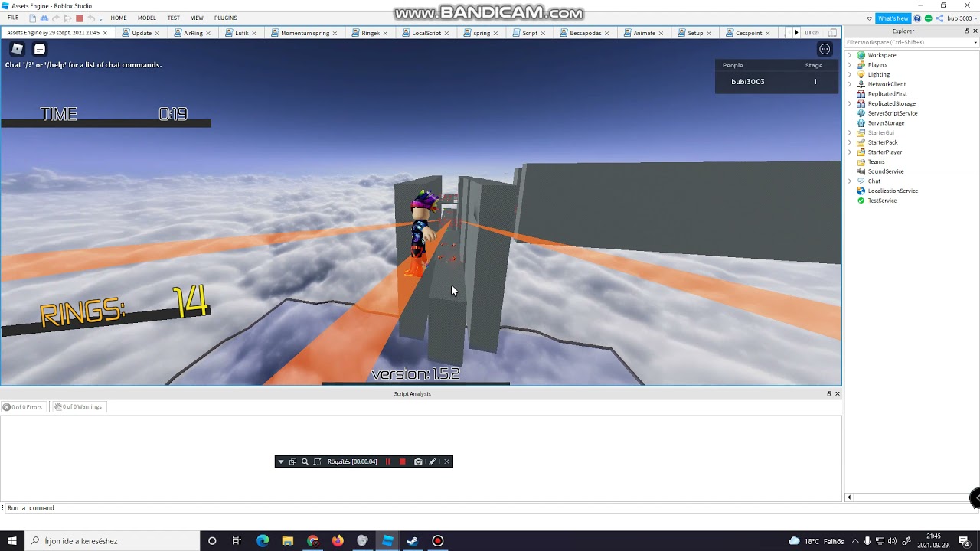Viewport: 980px width, 551px height.
Task: Stop the Bandicam recording
Action: pos(402,461)
